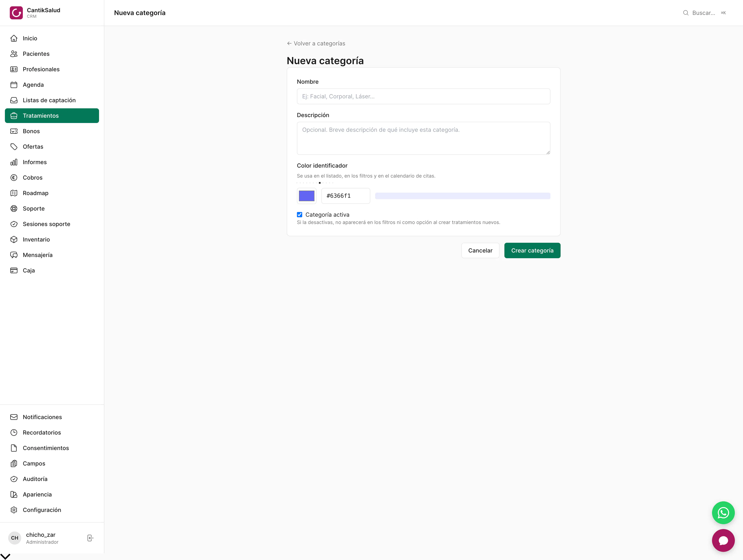The height and width of the screenshot is (560, 743).
Task: Click the search magnifier icon
Action: (x=686, y=13)
